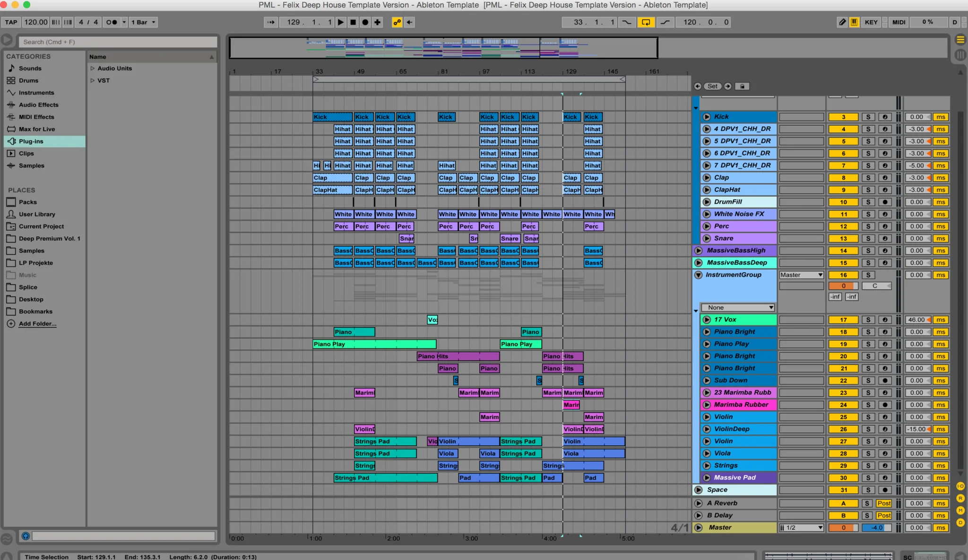Toggle the Follow playback icon
968x560 pixels.
[271, 22]
